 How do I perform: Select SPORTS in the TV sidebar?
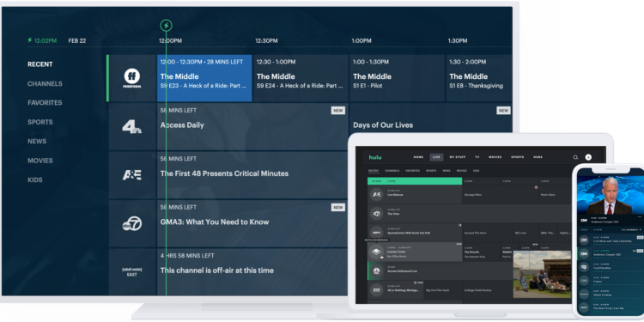click(x=40, y=122)
